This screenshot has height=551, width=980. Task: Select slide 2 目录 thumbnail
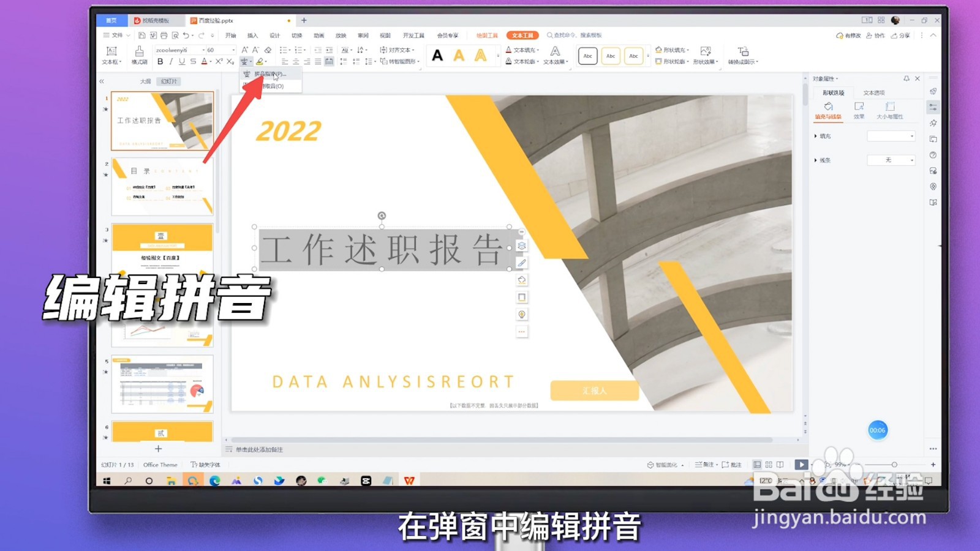point(162,186)
